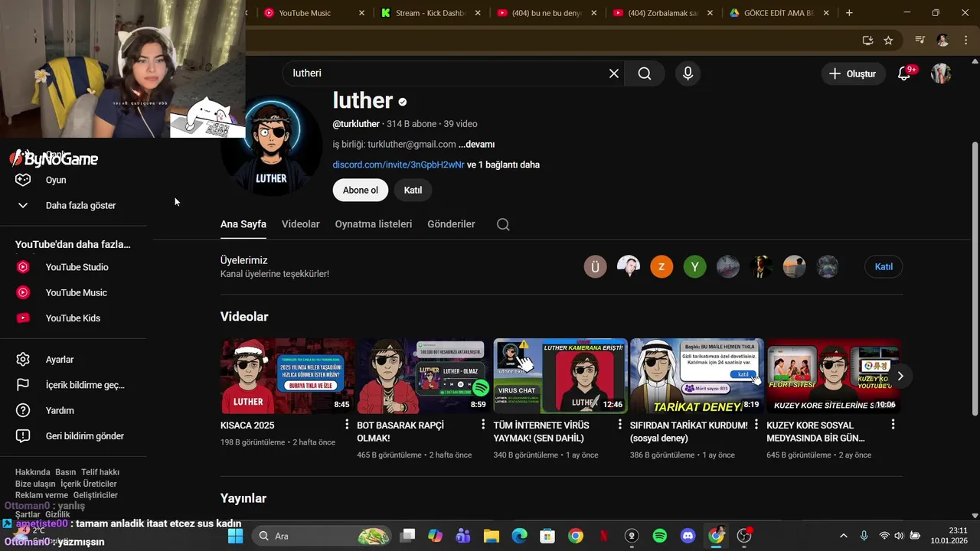Image resolution: width=980 pixels, height=551 pixels.
Task: Expand Daha fazla göster in sidebar
Action: click(73, 205)
